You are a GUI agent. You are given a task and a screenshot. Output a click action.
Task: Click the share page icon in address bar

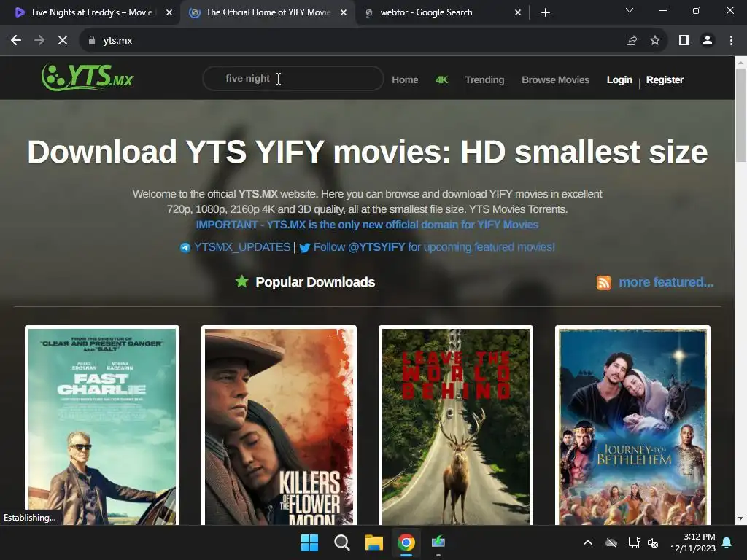(632, 41)
